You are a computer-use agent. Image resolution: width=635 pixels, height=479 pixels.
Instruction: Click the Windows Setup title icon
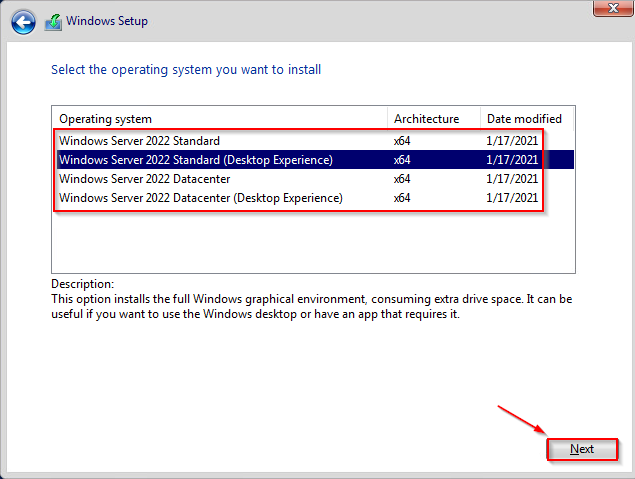coord(53,22)
